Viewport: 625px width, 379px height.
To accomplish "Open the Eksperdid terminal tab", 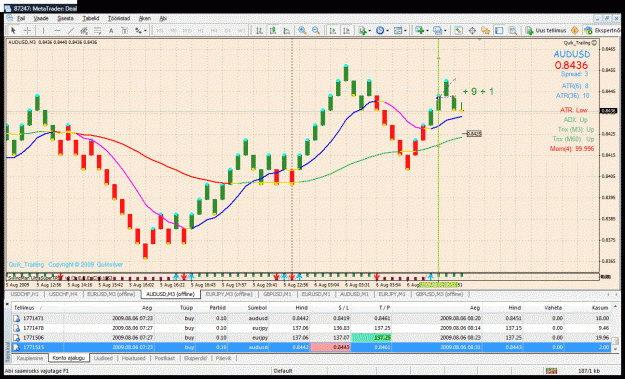I will click(195, 358).
